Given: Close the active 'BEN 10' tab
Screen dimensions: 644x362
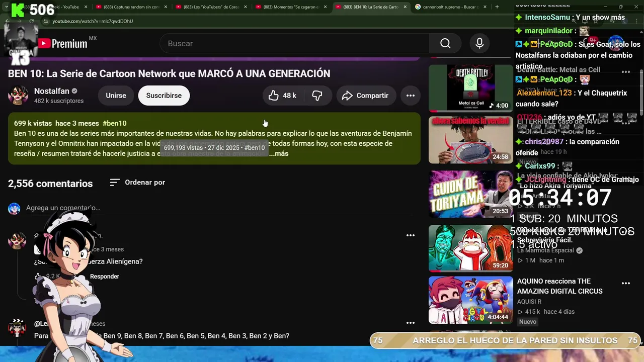Looking at the screenshot, I should (x=405, y=7).
